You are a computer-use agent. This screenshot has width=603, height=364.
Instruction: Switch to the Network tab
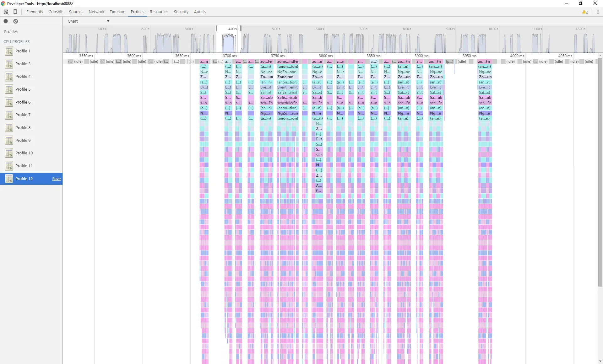(96, 12)
